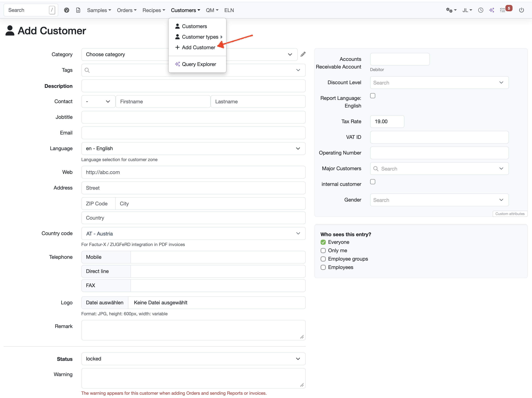Open the document icon in navbar
This screenshot has height=398, width=532.
coord(78,10)
